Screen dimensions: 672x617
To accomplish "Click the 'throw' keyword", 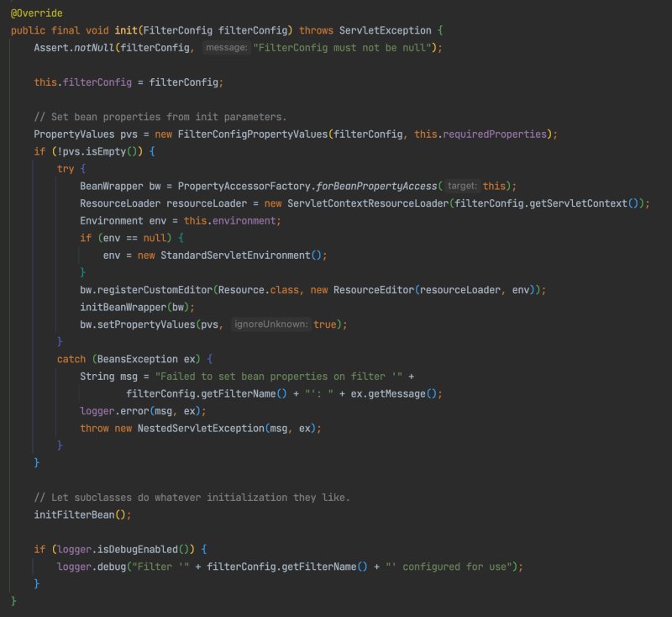I will tap(94, 429).
